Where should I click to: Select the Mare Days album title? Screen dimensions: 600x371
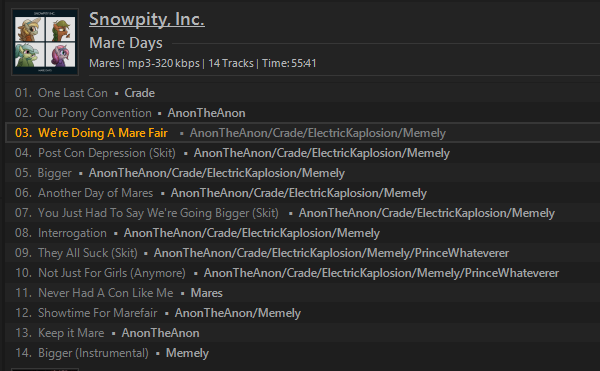click(x=126, y=43)
